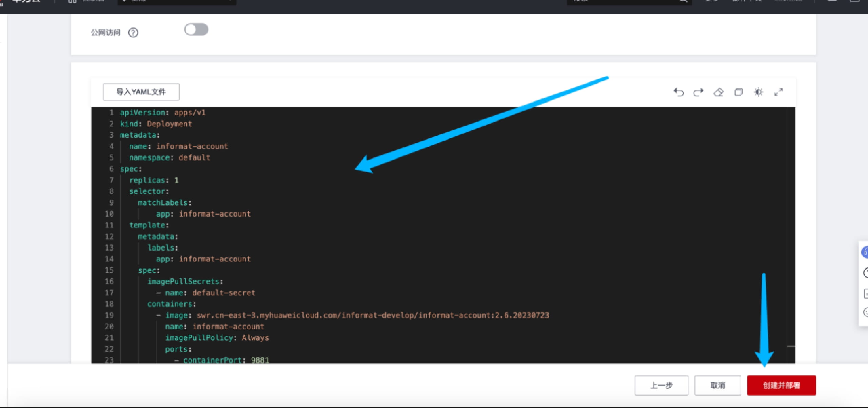Expand YAML editor to fullscreen
Viewport: 868px width, 408px height.
coord(778,92)
